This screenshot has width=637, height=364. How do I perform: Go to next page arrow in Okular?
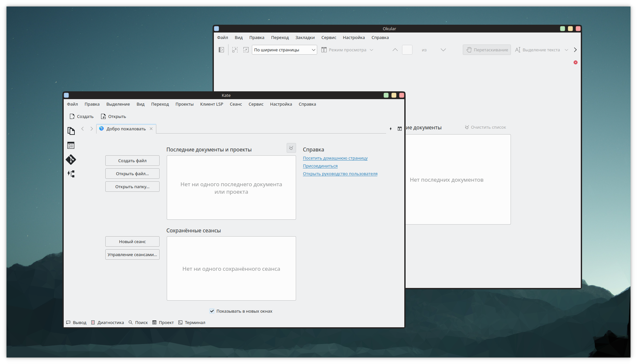[443, 50]
